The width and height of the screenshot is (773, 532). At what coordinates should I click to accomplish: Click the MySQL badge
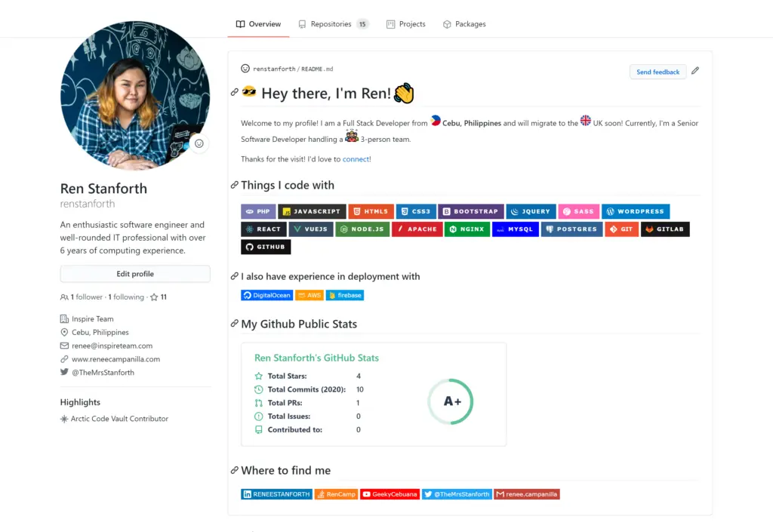[515, 229]
